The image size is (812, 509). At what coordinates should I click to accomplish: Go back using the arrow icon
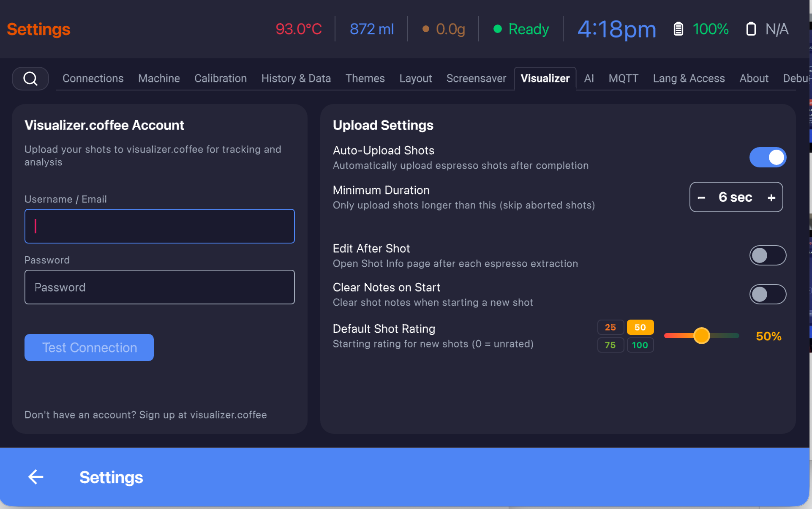(x=36, y=477)
